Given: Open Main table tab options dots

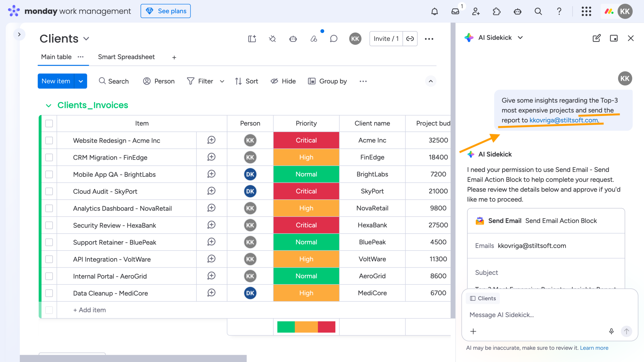Looking at the screenshot, I should pyautogui.click(x=80, y=57).
